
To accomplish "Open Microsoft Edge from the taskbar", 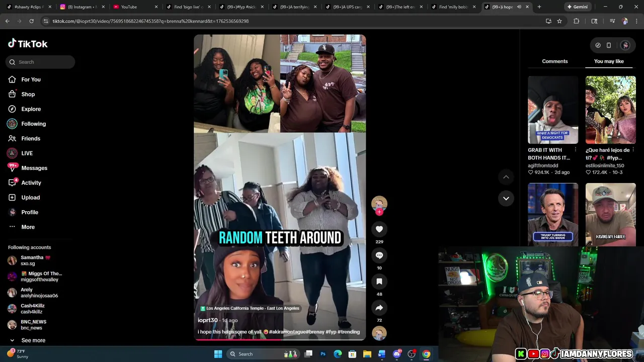I will coord(338,354).
